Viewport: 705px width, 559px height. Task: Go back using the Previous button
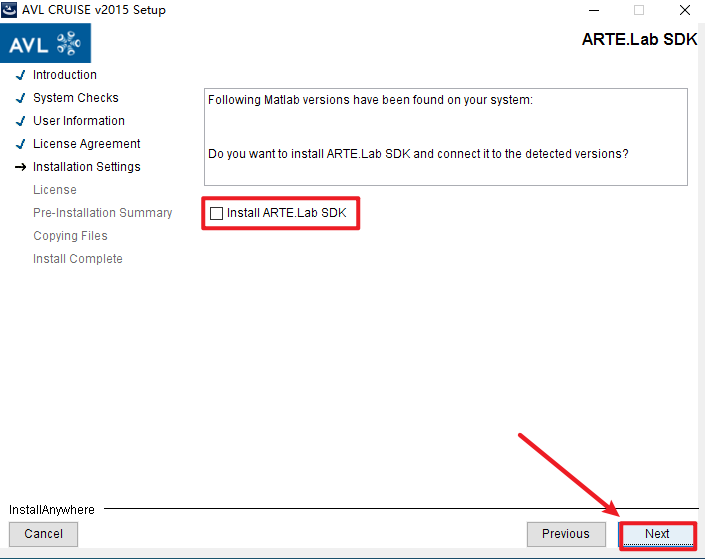point(566,534)
